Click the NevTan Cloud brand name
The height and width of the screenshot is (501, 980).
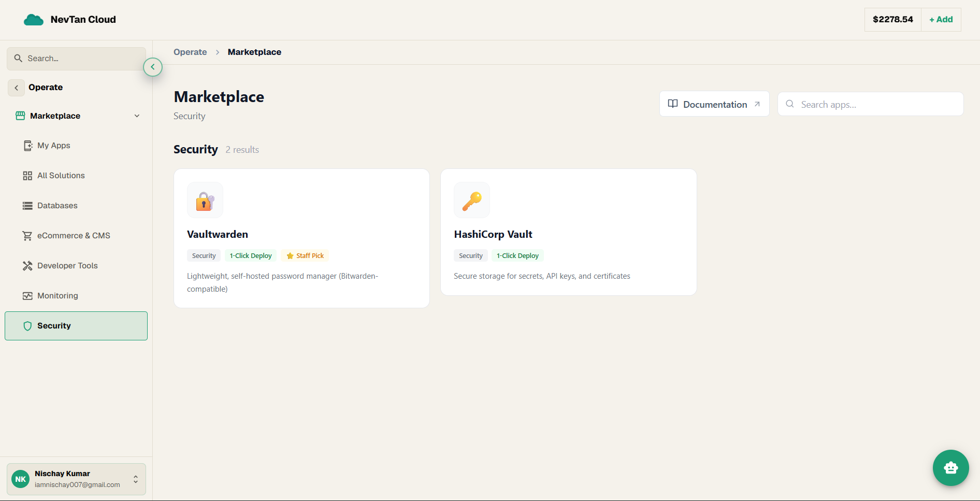pos(83,20)
